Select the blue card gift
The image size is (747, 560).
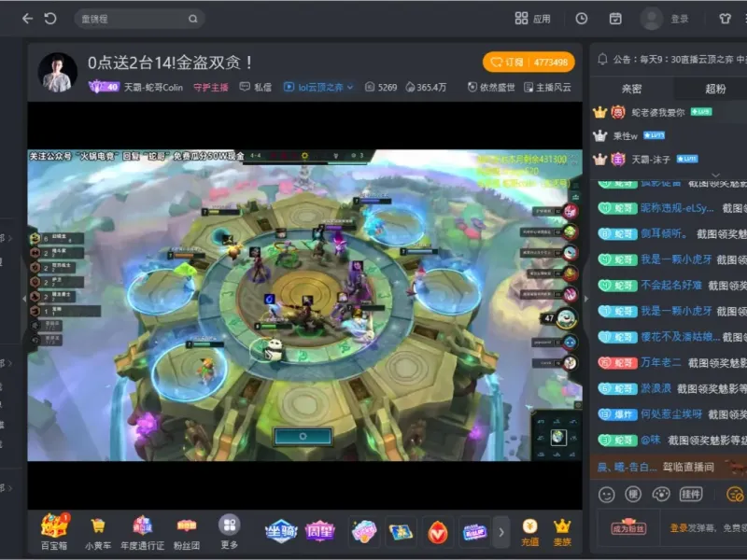coord(401,532)
